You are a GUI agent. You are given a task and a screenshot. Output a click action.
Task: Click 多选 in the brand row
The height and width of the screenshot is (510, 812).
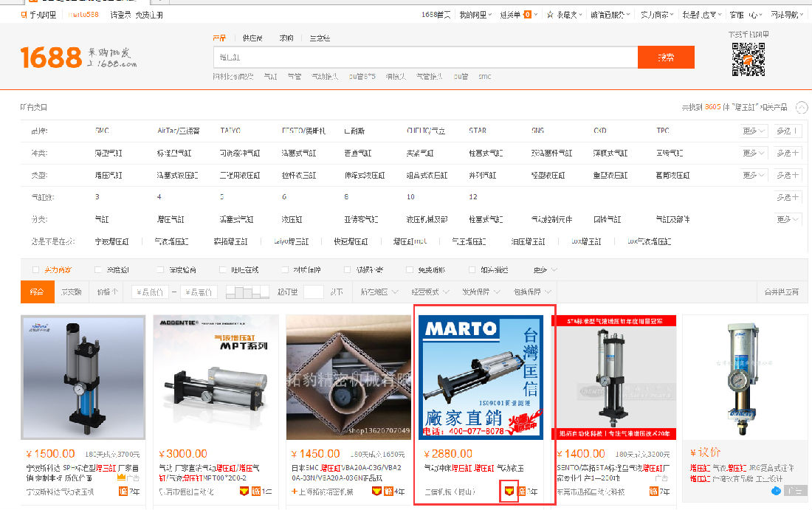pyautogui.click(x=787, y=131)
